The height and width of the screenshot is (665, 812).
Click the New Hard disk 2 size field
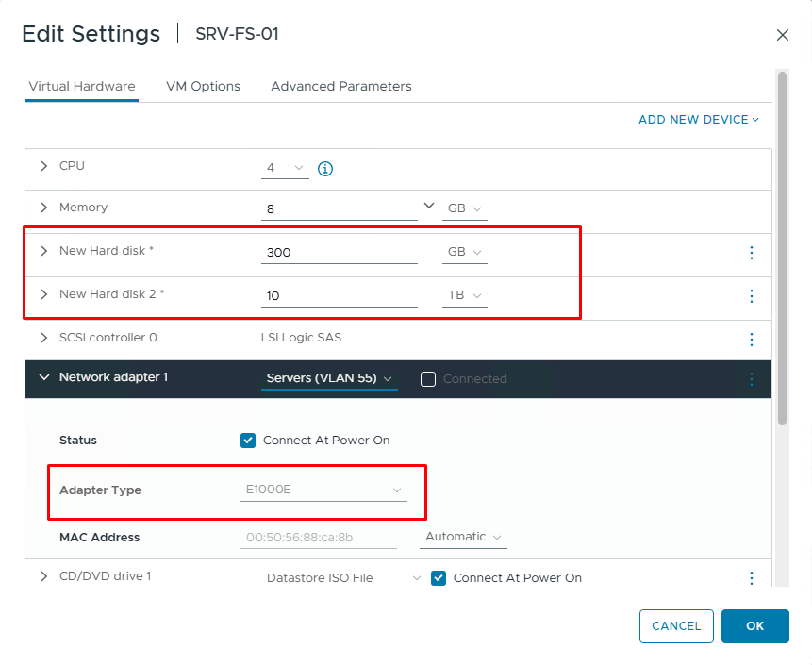[x=340, y=296]
